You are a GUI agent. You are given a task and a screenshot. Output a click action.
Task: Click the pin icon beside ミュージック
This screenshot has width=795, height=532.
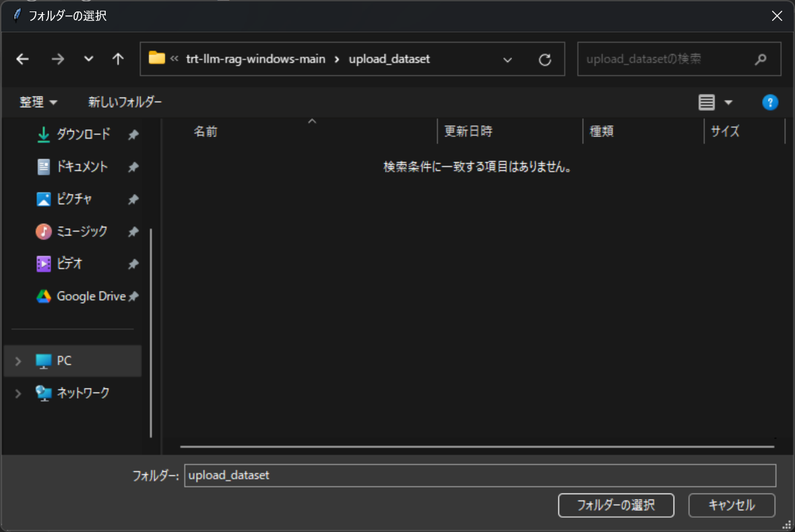coord(133,232)
